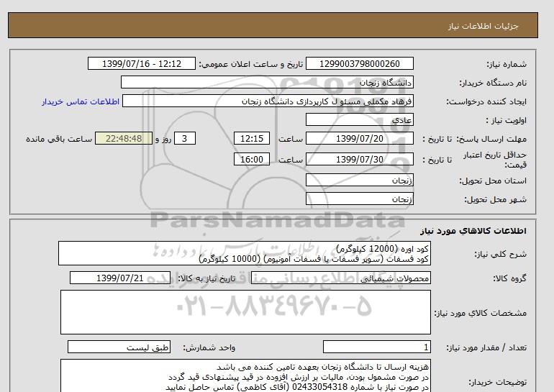
Task: Click label شهر محل تحویل
Action: 495,199
